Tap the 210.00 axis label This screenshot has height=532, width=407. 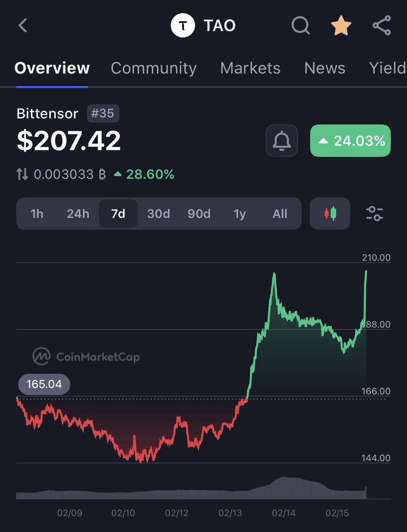(x=376, y=258)
